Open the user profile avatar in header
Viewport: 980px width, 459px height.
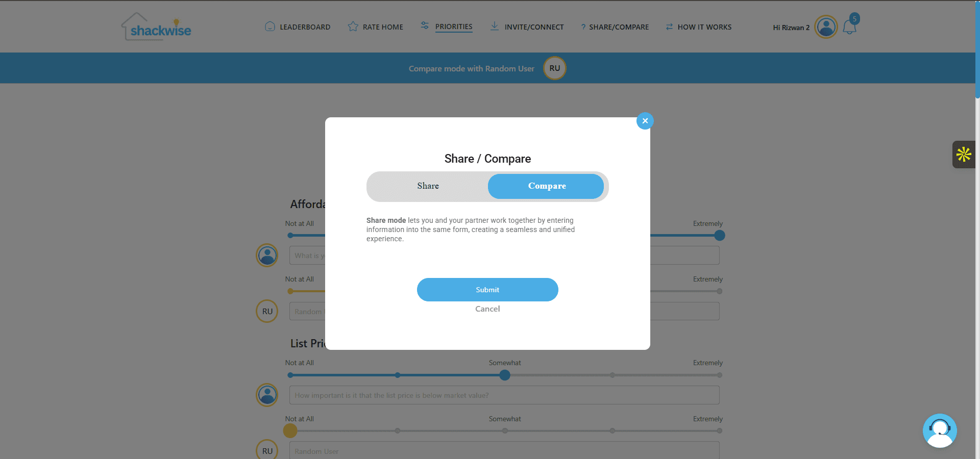click(826, 27)
